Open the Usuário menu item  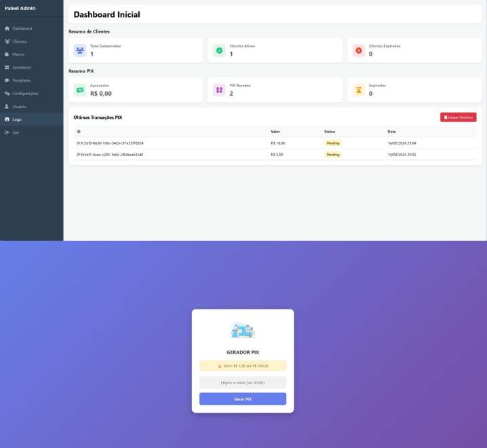20,107
